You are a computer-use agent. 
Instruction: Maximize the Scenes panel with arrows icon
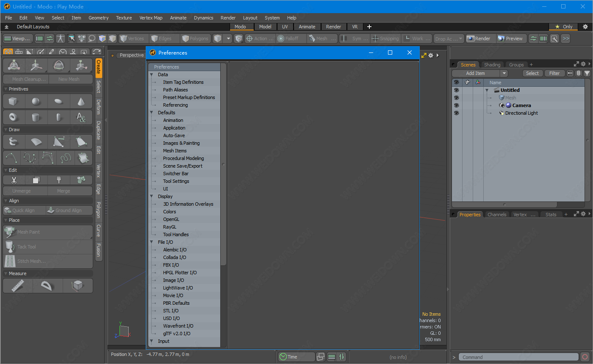click(576, 64)
